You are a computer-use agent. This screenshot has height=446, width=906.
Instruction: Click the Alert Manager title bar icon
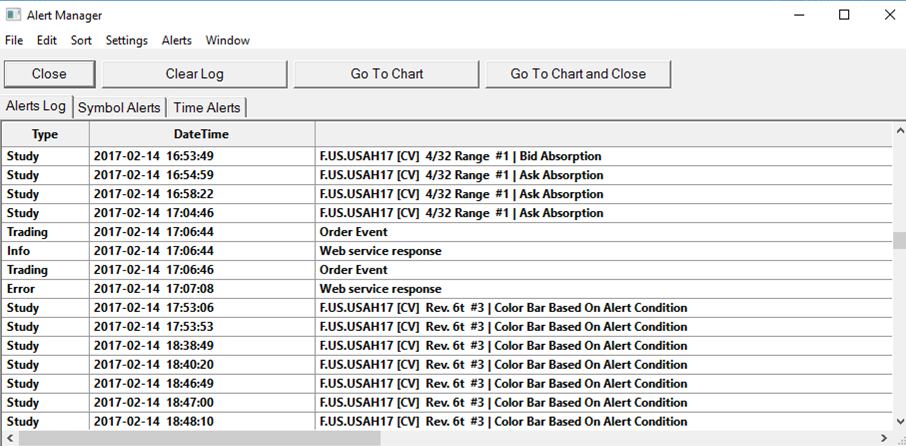pyautogui.click(x=14, y=15)
